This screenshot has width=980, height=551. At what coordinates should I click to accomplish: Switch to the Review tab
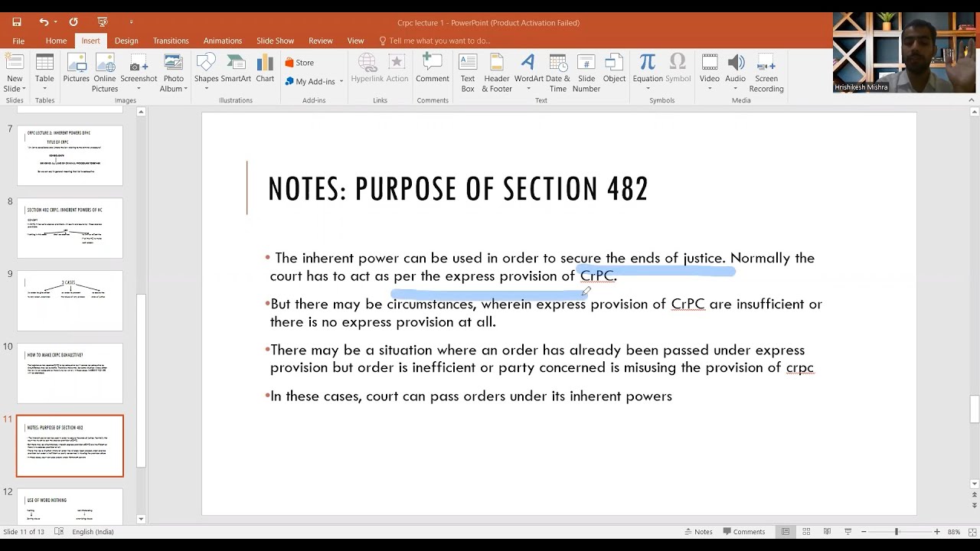click(321, 41)
